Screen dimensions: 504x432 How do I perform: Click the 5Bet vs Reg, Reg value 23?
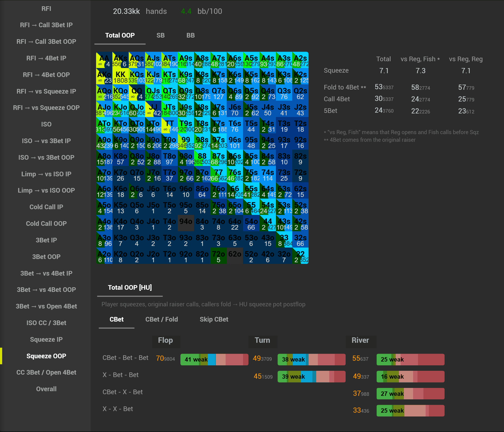[462, 111]
